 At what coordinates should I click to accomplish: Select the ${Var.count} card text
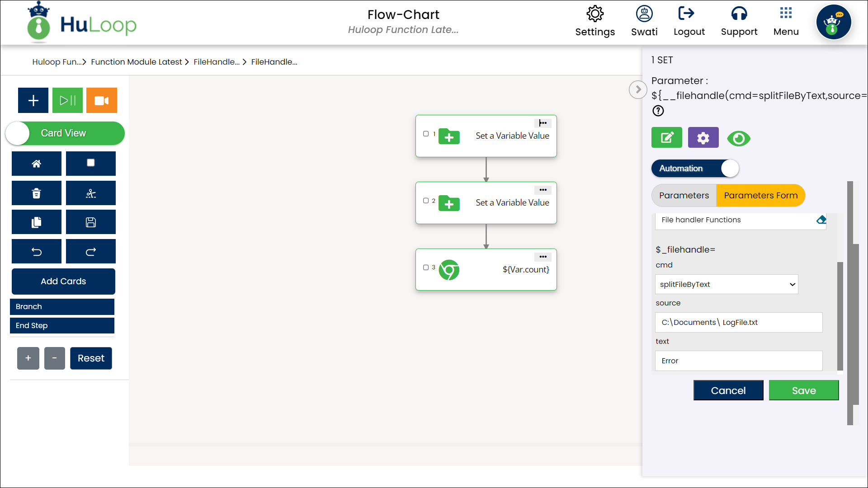click(526, 270)
